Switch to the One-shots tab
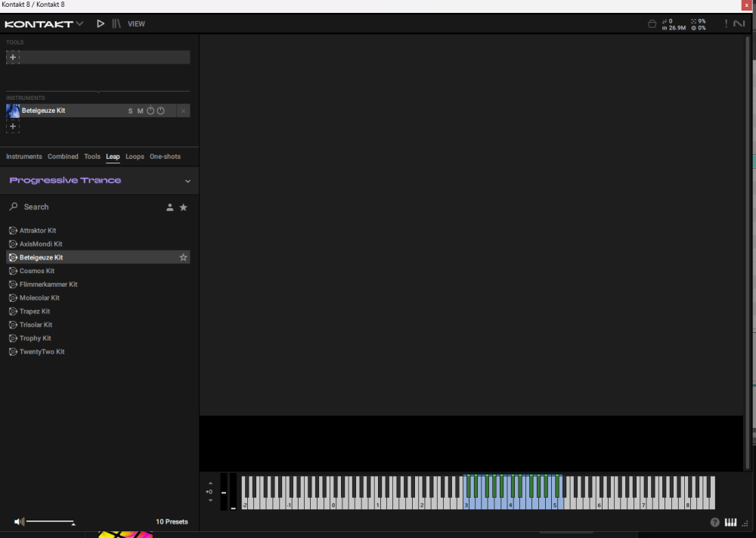The image size is (756, 538). point(165,157)
